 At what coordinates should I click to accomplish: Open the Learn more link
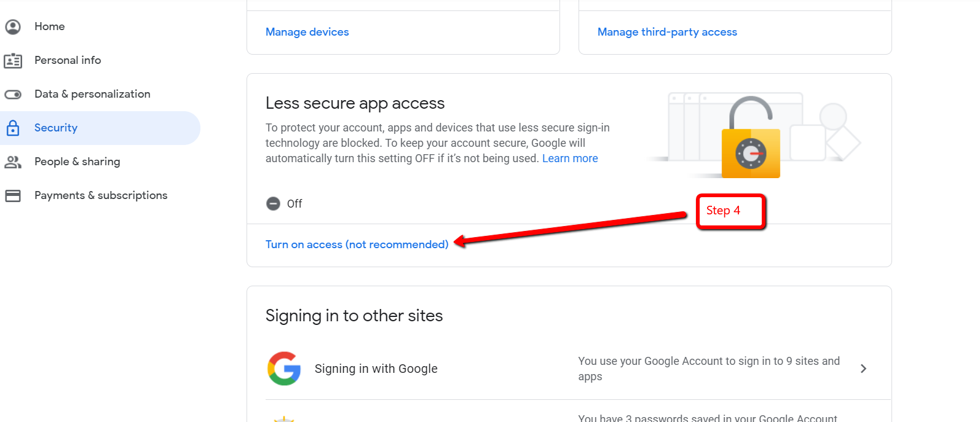point(570,158)
